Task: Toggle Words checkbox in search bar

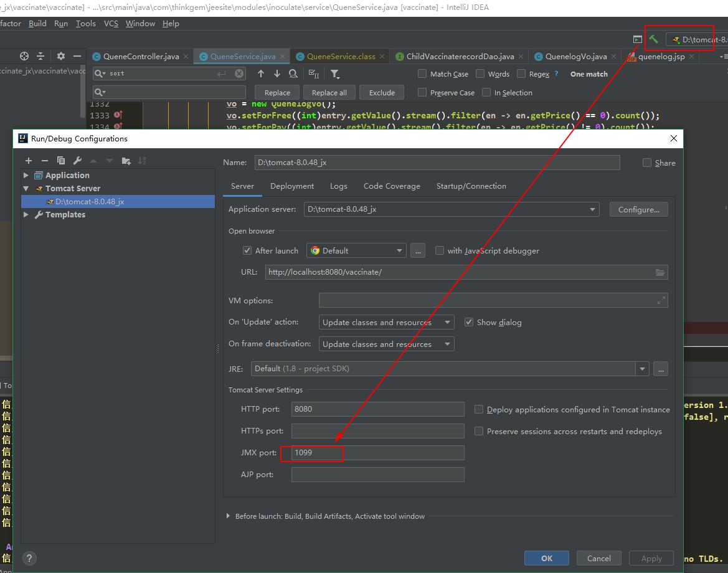Action: (480, 73)
